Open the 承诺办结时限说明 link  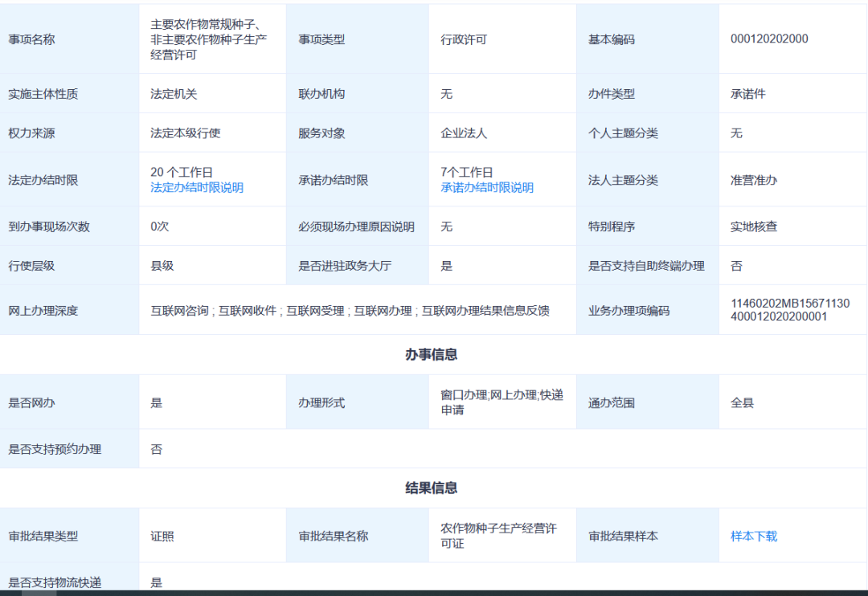pos(486,188)
